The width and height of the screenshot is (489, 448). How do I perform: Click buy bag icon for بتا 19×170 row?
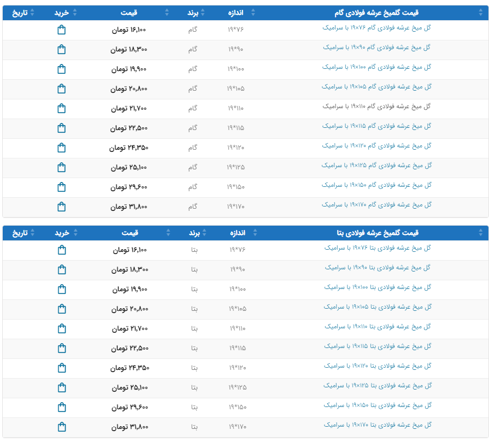[x=62, y=427]
